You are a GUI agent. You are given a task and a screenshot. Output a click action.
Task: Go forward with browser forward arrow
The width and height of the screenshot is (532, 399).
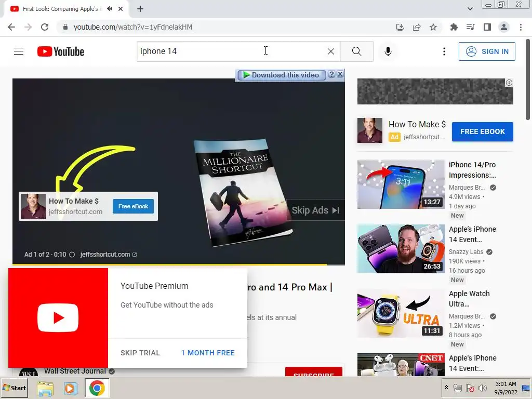coord(28,27)
